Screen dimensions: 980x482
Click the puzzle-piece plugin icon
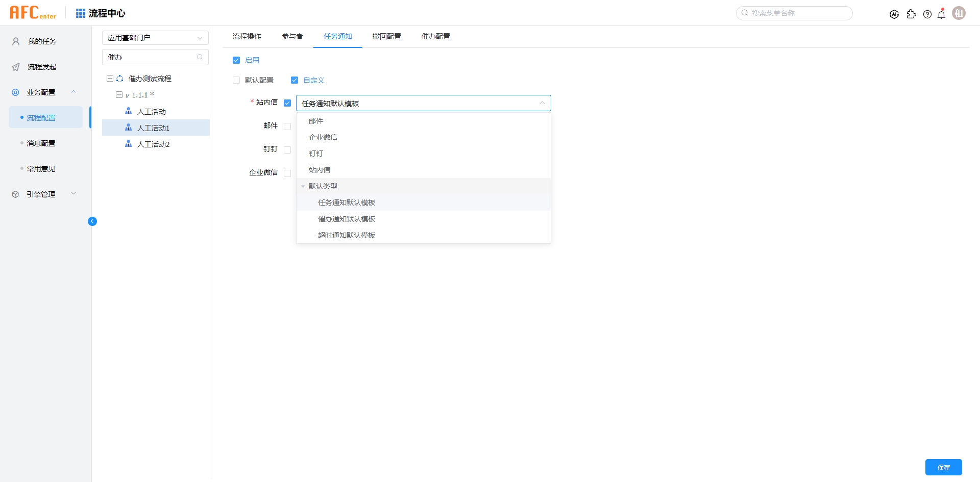[911, 14]
